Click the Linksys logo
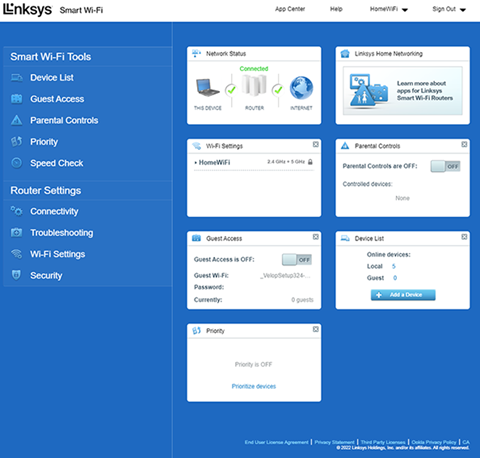This screenshot has height=458, width=480. pyautogui.click(x=28, y=9)
